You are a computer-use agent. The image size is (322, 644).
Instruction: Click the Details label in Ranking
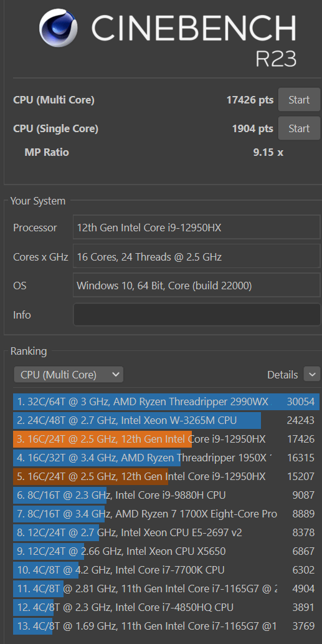point(283,375)
